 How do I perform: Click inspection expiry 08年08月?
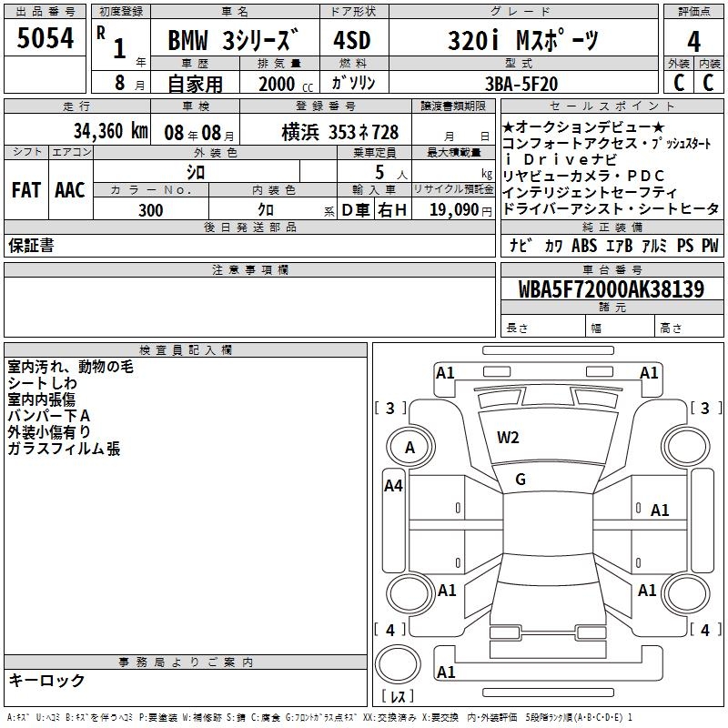pyautogui.click(x=199, y=133)
